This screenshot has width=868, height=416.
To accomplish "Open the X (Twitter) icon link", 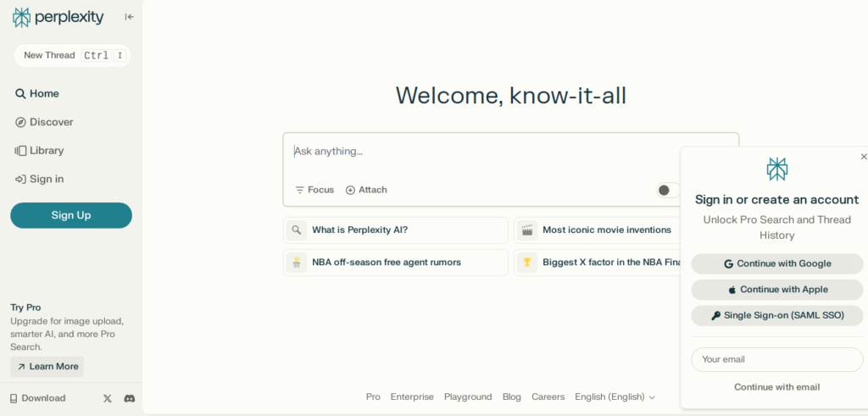I will pos(108,398).
